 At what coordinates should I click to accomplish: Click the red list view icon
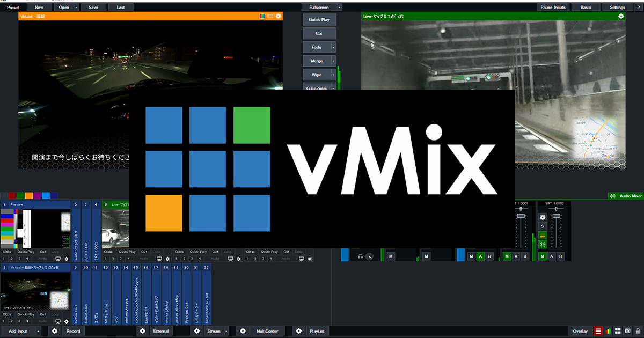click(598, 332)
